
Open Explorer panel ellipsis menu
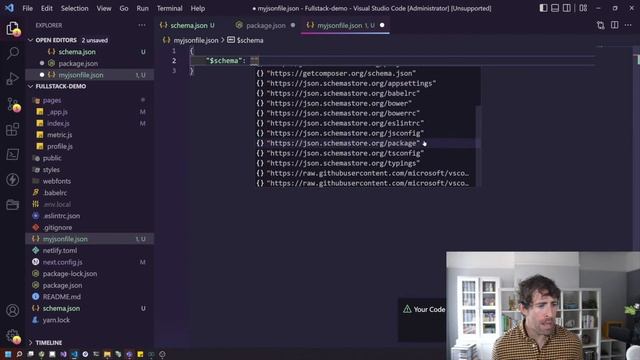(x=142, y=25)
